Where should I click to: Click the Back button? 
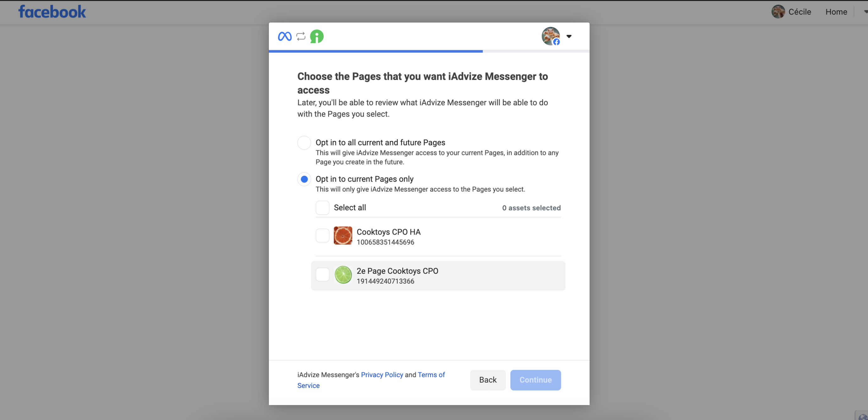pos(487,380)
